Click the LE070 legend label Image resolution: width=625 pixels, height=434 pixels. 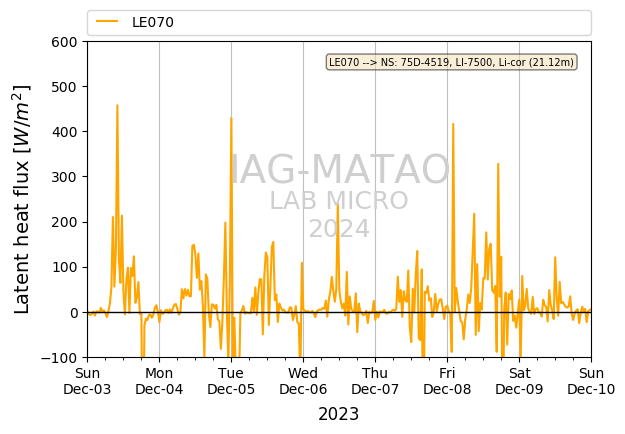(153, 22)
